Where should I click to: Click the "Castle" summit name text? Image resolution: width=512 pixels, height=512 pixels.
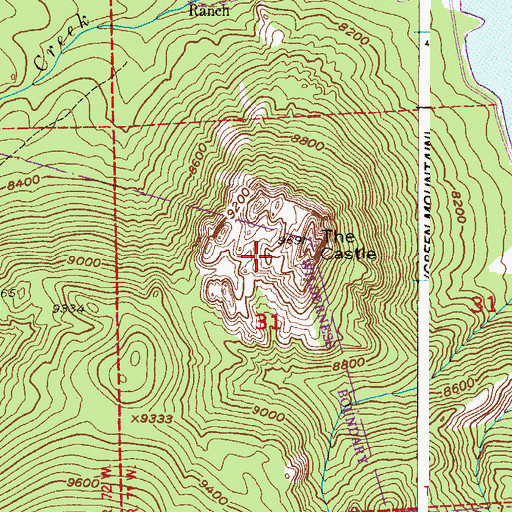point(349,254)
